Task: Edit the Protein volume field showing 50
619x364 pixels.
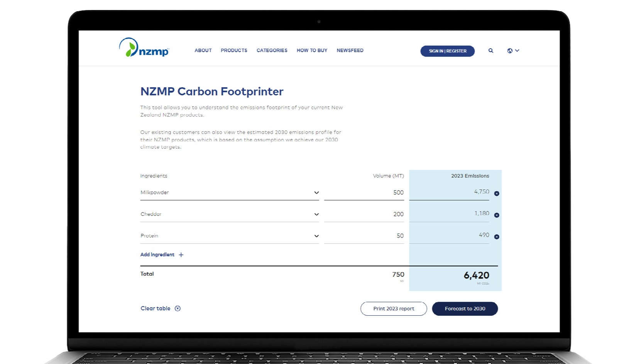Action: click(364, 236)
